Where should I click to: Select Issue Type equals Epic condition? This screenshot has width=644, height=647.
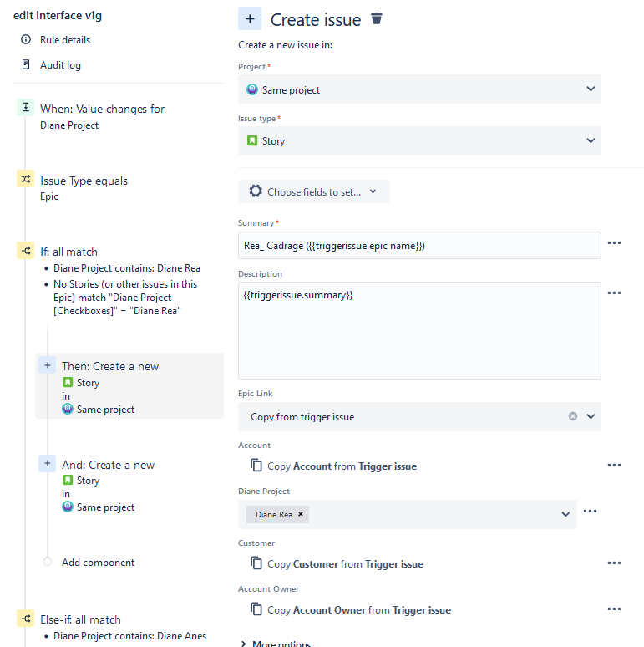tap(84, 188)
